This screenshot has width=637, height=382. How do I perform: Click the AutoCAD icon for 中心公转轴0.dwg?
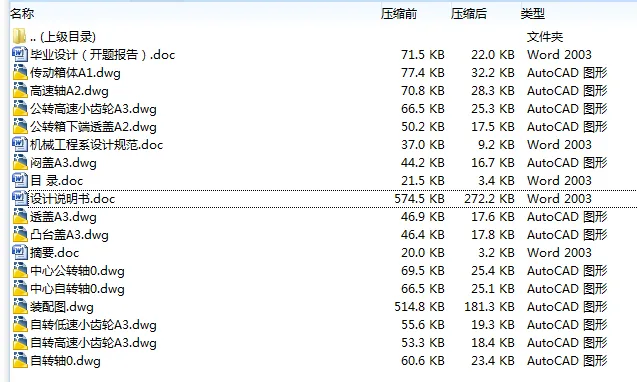pyautogui.click(x=20, y=270)
